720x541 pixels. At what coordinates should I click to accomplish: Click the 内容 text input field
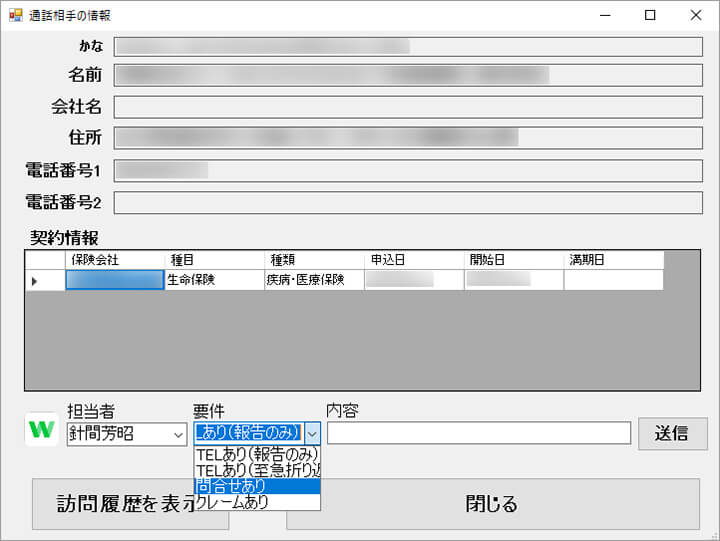478,433
